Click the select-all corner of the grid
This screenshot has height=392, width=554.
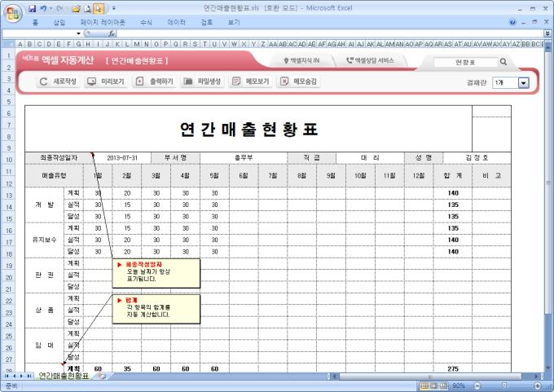[8, 44]
